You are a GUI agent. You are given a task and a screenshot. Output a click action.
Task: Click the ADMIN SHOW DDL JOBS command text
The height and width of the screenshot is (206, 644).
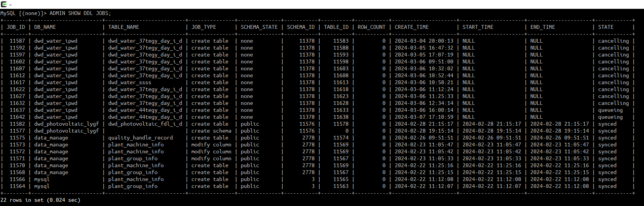click(x=80, y=13)
